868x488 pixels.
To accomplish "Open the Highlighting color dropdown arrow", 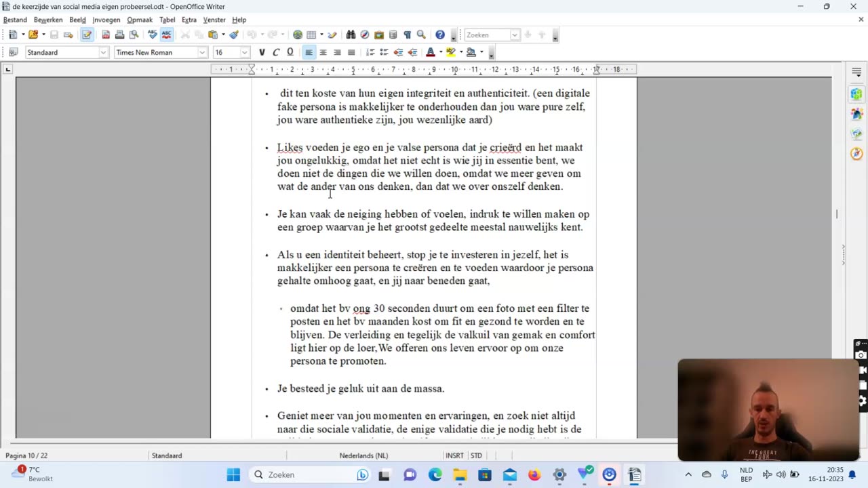I will [460, 52].
